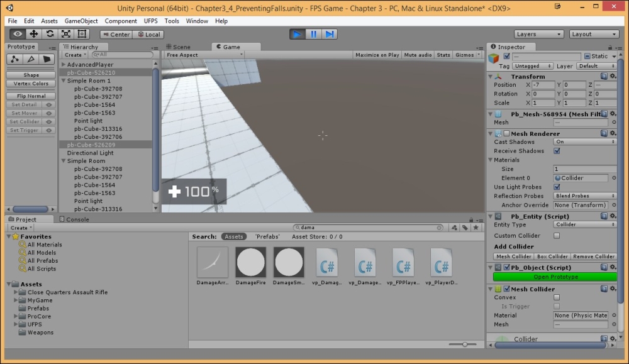Open the GameObject menu
This screenshot has height=364, width=629.
coord(82,21)
